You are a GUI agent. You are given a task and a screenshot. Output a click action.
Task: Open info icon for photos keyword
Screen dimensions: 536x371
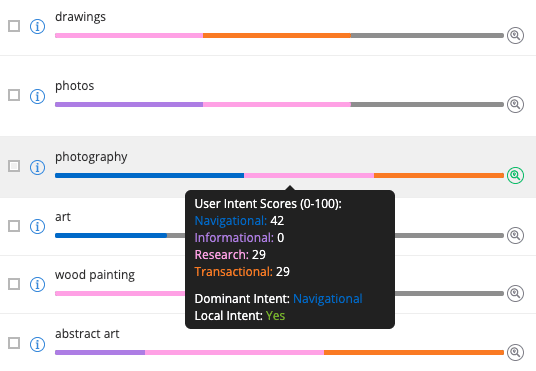pyautogui.click(x=37, y=96)
